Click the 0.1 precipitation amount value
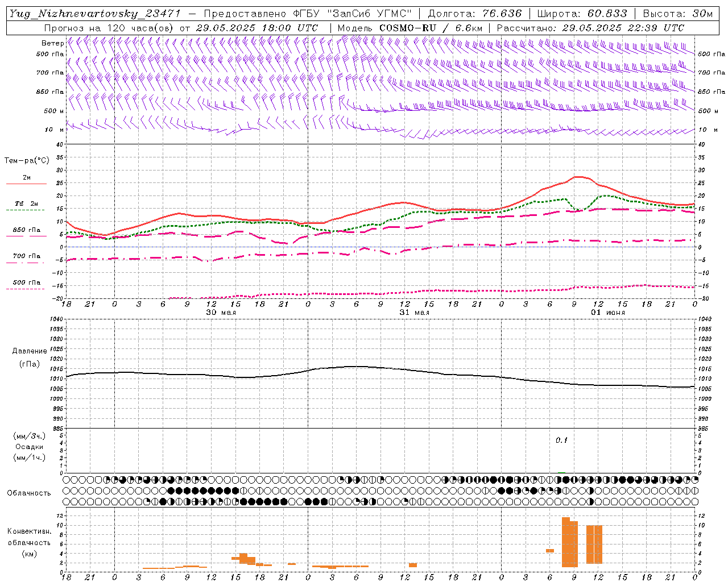The image size is (728, 582). point(561,440)
